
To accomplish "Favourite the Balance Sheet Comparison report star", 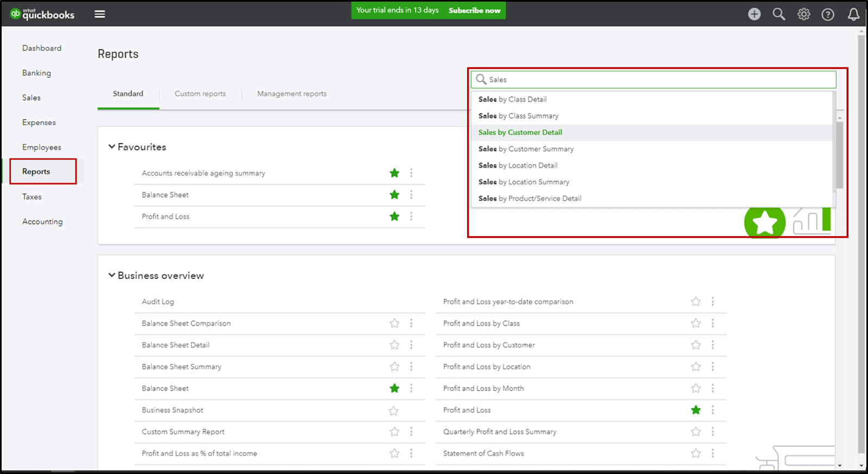I will point(394,323).
